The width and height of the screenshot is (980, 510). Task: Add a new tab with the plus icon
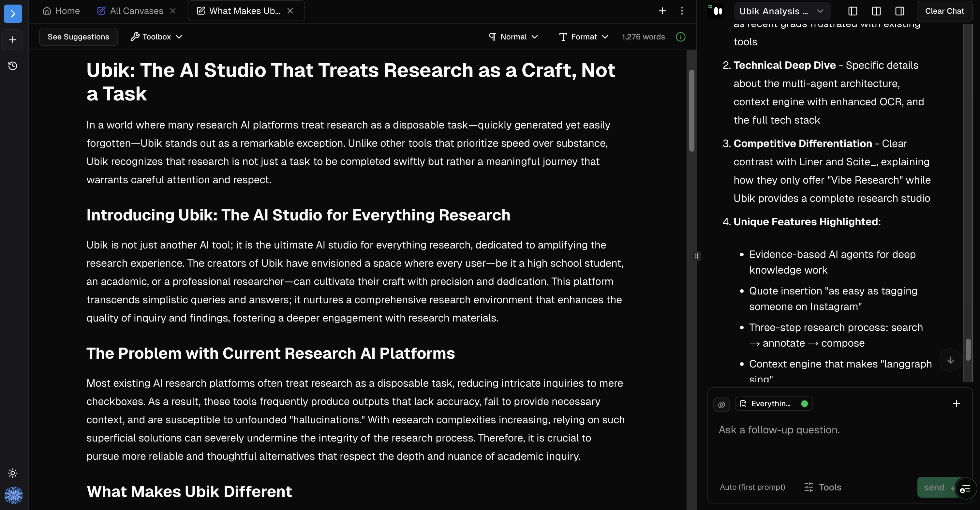click(x=662, y=11)
